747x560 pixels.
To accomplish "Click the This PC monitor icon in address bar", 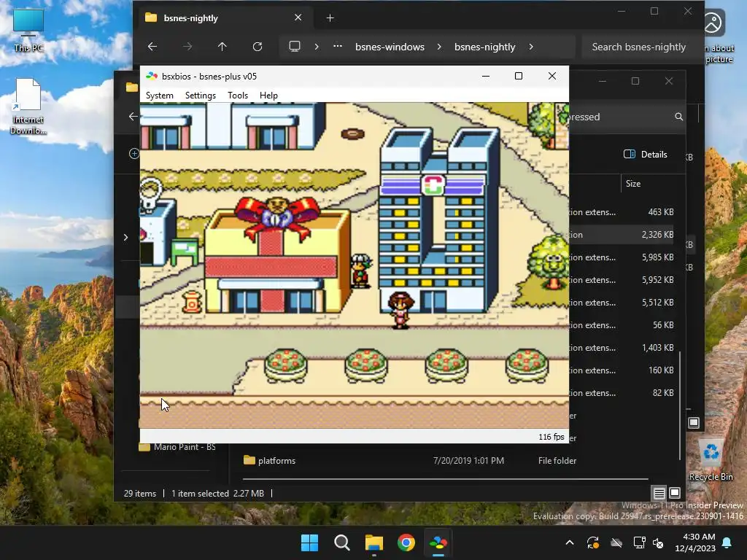I will 295,47.
